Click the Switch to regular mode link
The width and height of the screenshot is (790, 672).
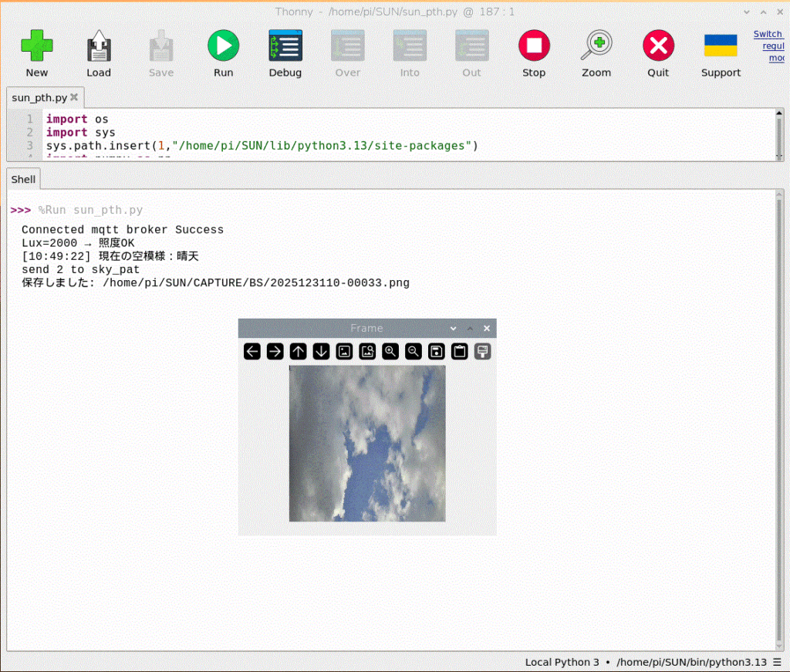coord(768,46)
